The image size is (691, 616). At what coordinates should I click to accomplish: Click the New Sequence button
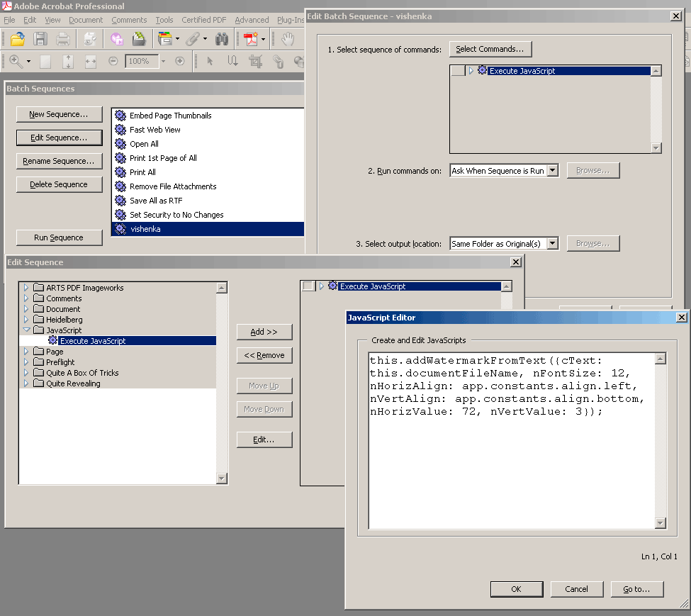click(59, 114)
